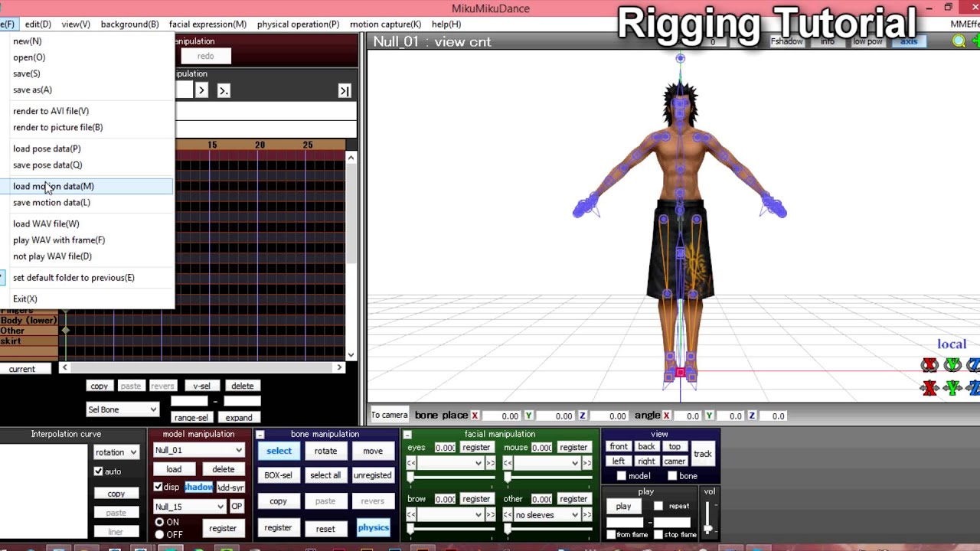The width and height of the screenshot is (980, 551).
Task: Open the no sleeves other dropdown
Action: pyautogui.click(x=547, y=515)
